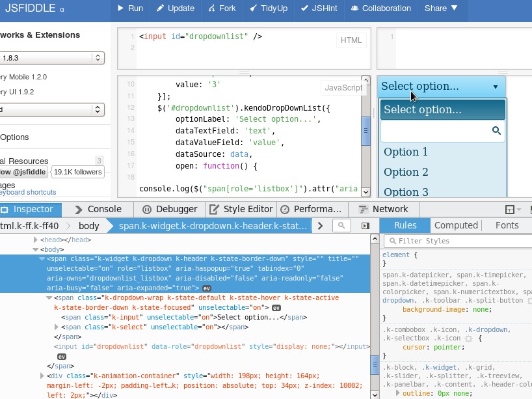
Task: Toggle the devtools dock layout icon top right
Action: pyautogui.click(x=509, y=210)
